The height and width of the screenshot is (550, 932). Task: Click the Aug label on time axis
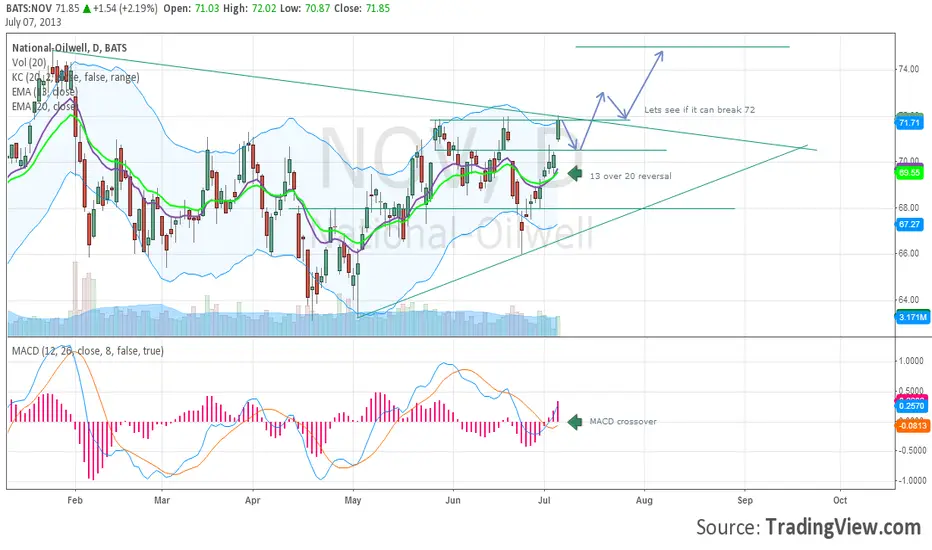pos(644,500)
